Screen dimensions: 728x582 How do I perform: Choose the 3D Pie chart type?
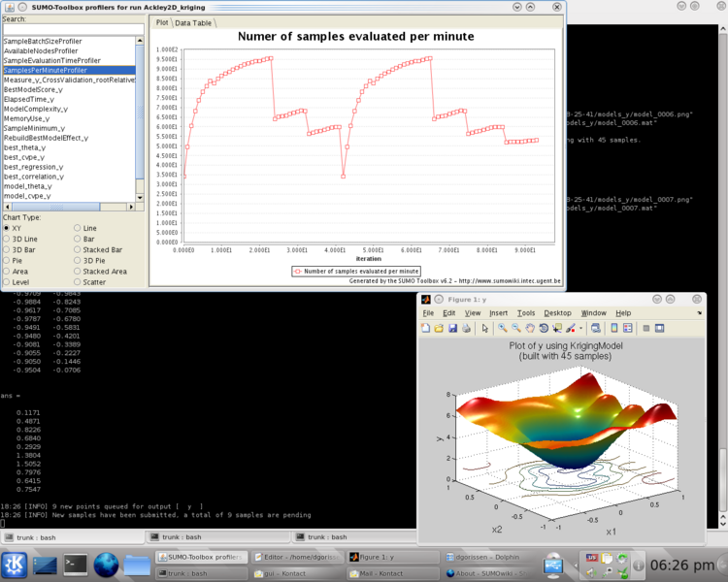(78, 260)
